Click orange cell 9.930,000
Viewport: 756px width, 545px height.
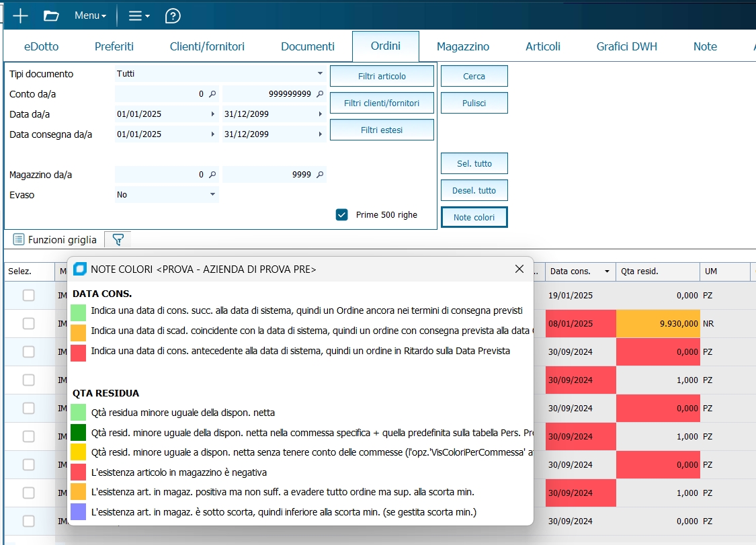pyautogui.click(x=658, y=324)
